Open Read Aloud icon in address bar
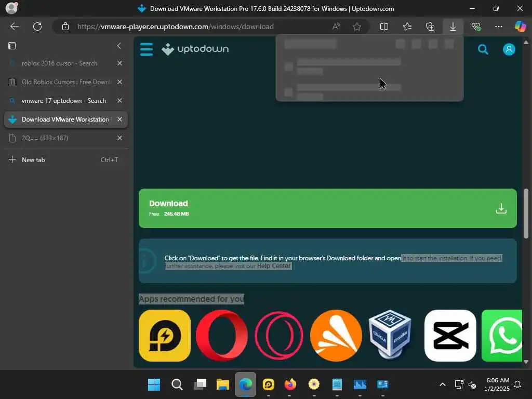 (x=336, y=26)
